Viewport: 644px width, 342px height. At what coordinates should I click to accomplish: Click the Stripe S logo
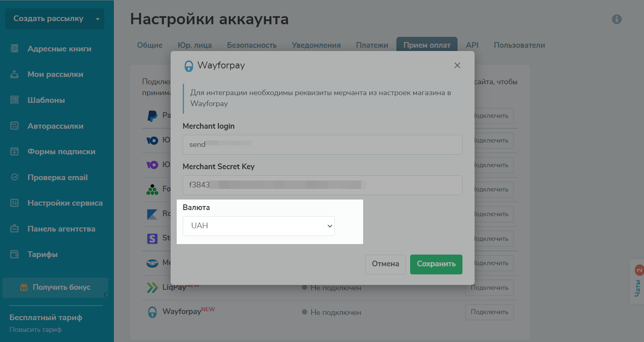(152, 238)
